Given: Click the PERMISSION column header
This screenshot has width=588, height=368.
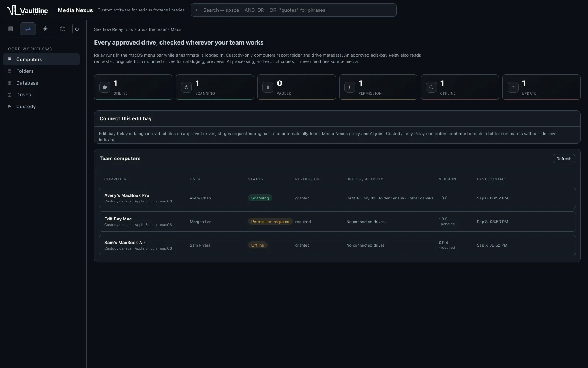Looking at the screenshot, I should pos(308,179).
